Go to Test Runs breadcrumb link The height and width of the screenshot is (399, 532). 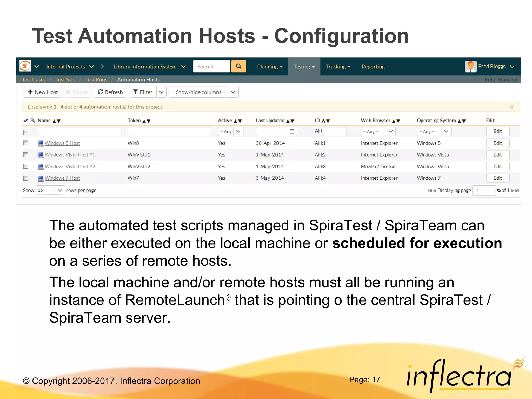pyautogui.click(x=96, y=79)
